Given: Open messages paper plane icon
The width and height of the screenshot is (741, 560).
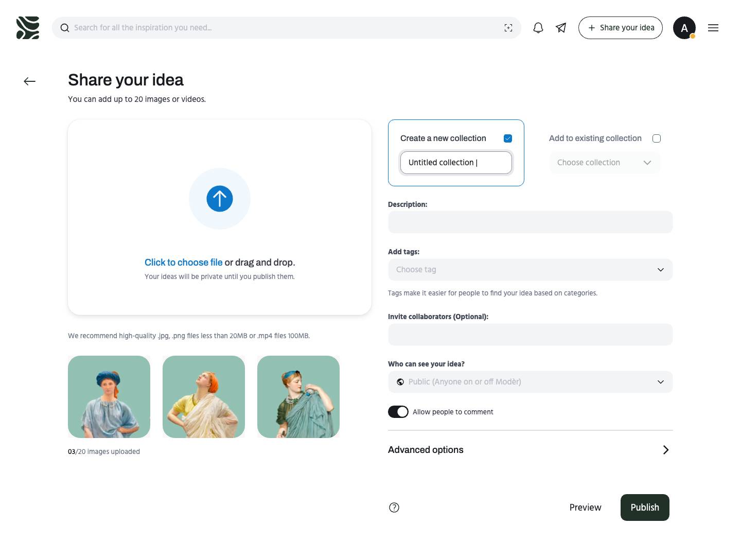Looking at the screenshot, I should click(561, 28).
